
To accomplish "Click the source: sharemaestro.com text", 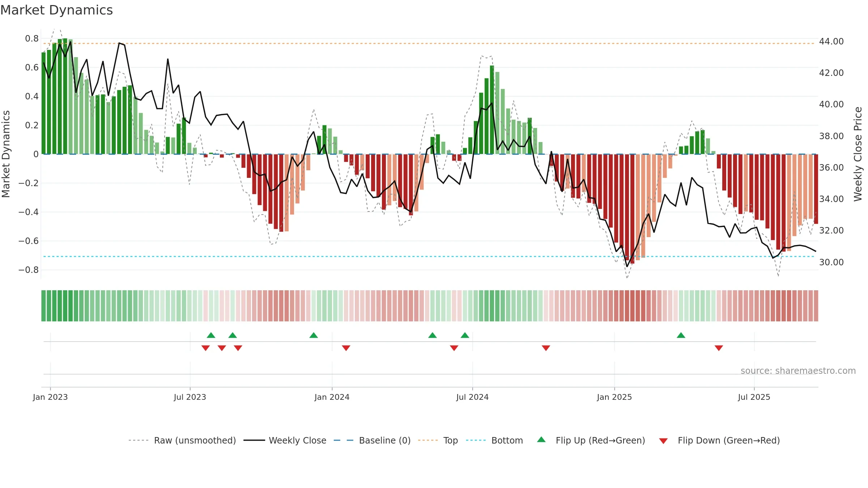I will click(x=798, y=371).
